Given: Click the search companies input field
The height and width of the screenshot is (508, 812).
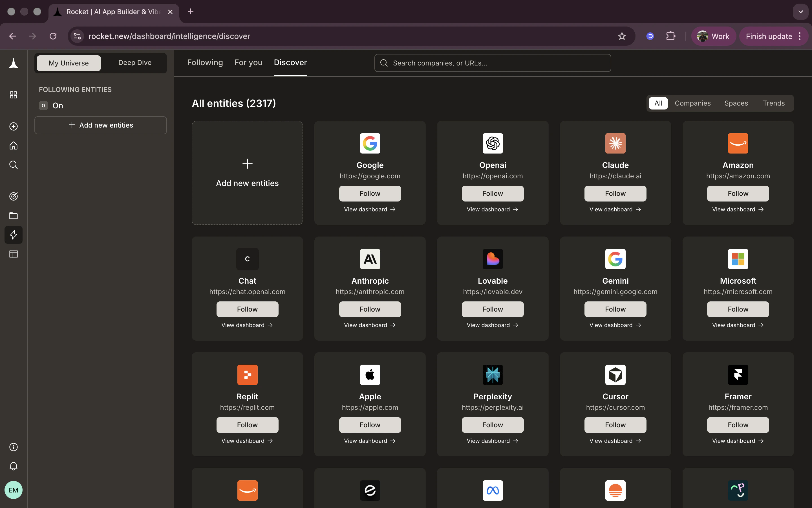Looking at the screenshot, I should (x=493, y=63).
